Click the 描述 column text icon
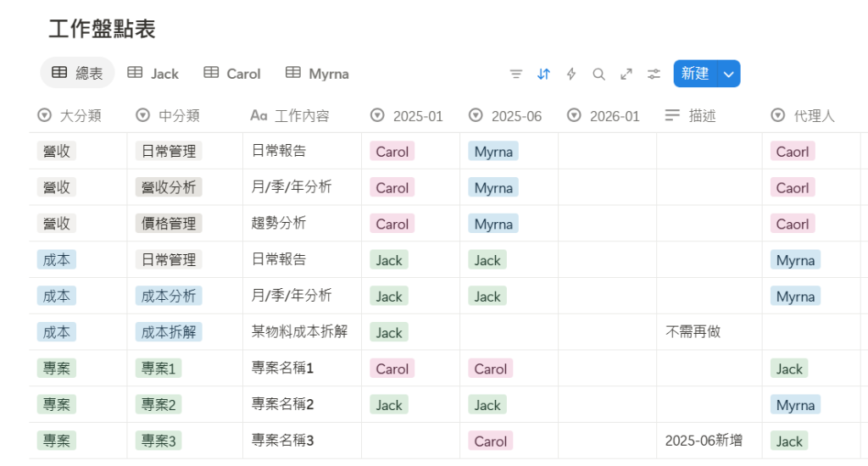The width and height of the screenshot is (868, 466). click(672, 115)
